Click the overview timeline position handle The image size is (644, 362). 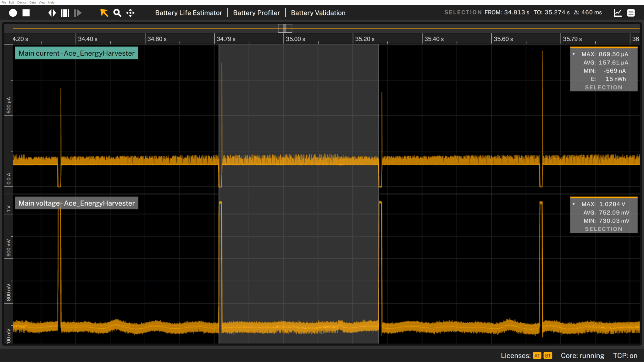(285, 28)
